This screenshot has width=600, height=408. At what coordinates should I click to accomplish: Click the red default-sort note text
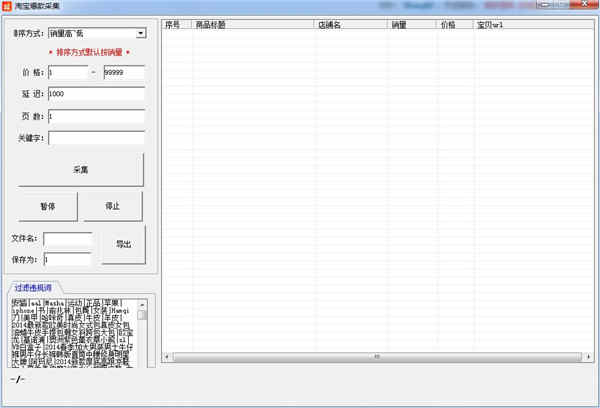point(90,52)
